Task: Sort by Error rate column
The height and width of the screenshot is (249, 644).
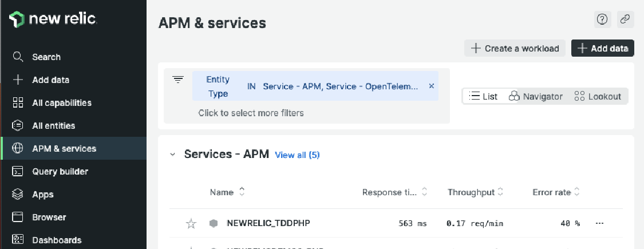Action: 556,192
